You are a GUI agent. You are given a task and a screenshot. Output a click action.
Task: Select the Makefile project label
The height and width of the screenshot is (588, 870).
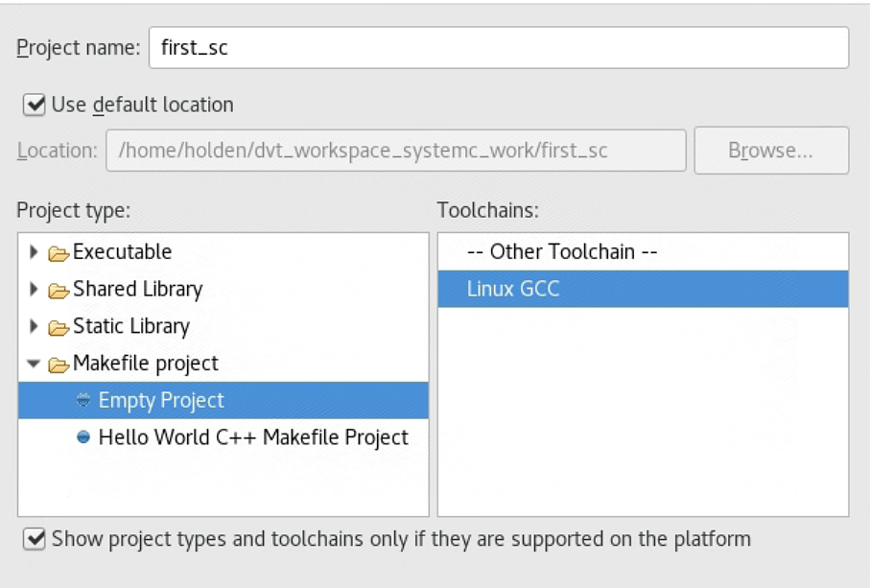(149, 364)
